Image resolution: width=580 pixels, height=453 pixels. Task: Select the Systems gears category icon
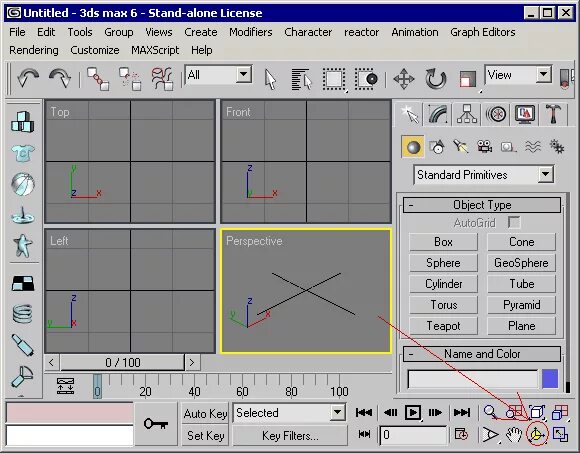(556, 147)
